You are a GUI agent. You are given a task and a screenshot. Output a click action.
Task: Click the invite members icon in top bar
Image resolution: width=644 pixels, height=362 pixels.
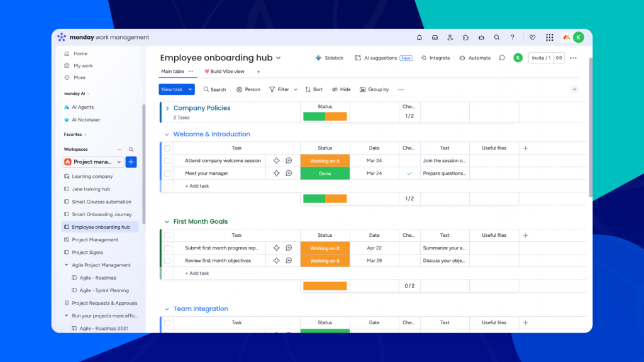point(450,38)
